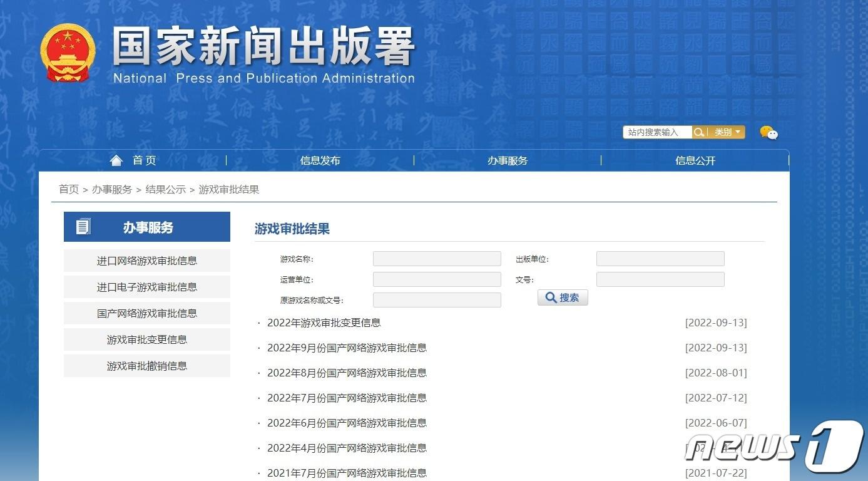Focus the 出版单位 input field

pyautogui.click(x=660, y=259)
